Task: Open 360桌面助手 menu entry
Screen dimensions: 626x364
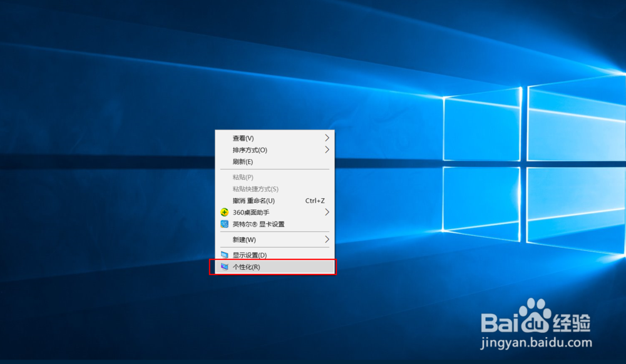Action: click(275, 213)
